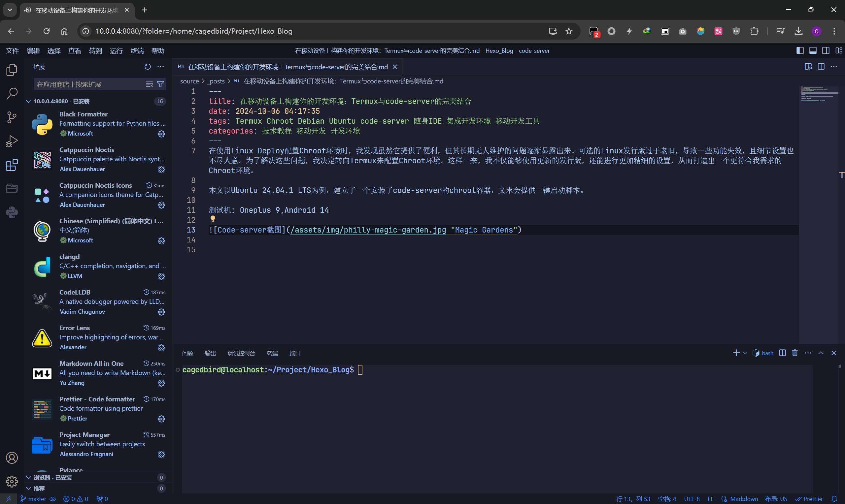
Task: Open the Source Control view
Action: [x=12, y=117]
